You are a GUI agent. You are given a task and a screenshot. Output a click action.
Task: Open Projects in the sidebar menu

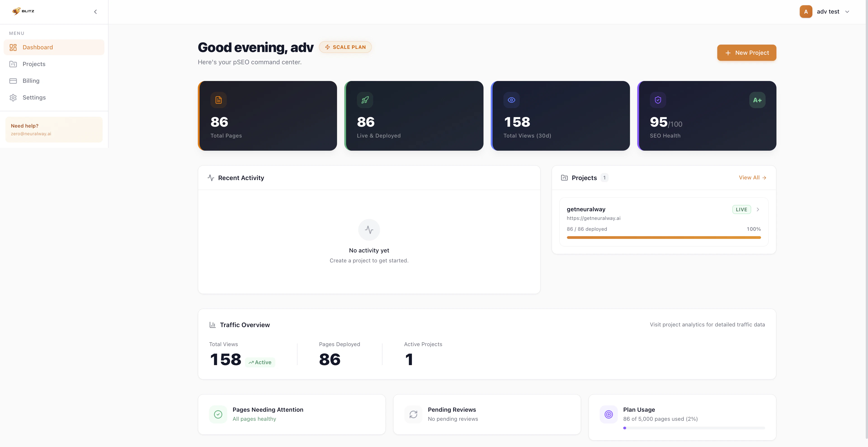(34, 64)
